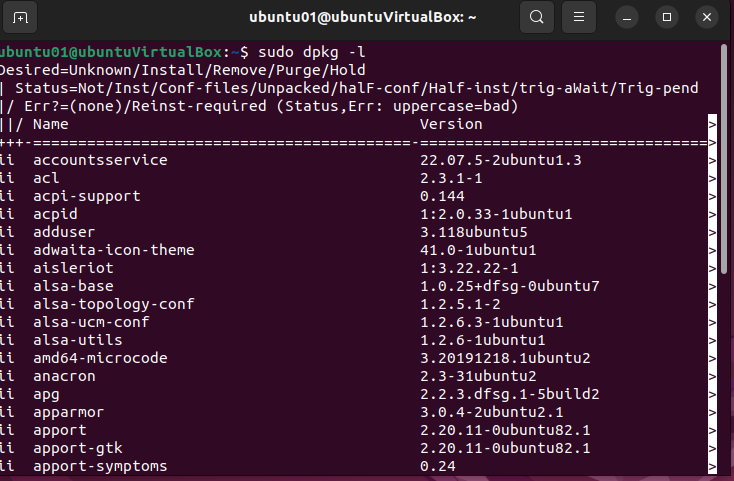Click the Version column header

pos(451,124)
